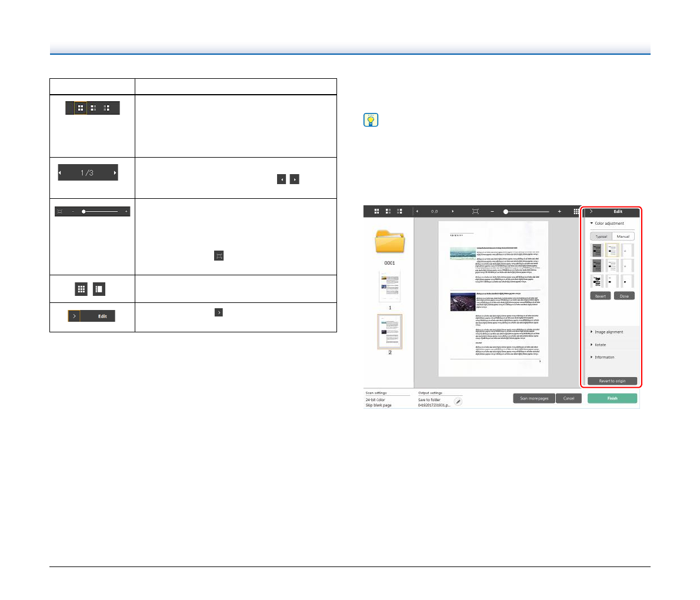The image size is (700, 600).
Task: Collapse the Color adjustment section
Action: click(x=592, y=224)
